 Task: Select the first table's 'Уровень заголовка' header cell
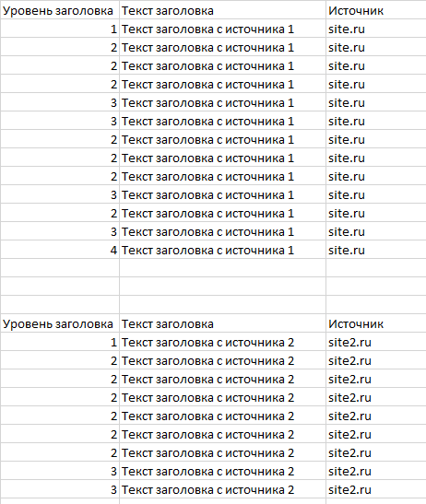click(x=60, y=11)
